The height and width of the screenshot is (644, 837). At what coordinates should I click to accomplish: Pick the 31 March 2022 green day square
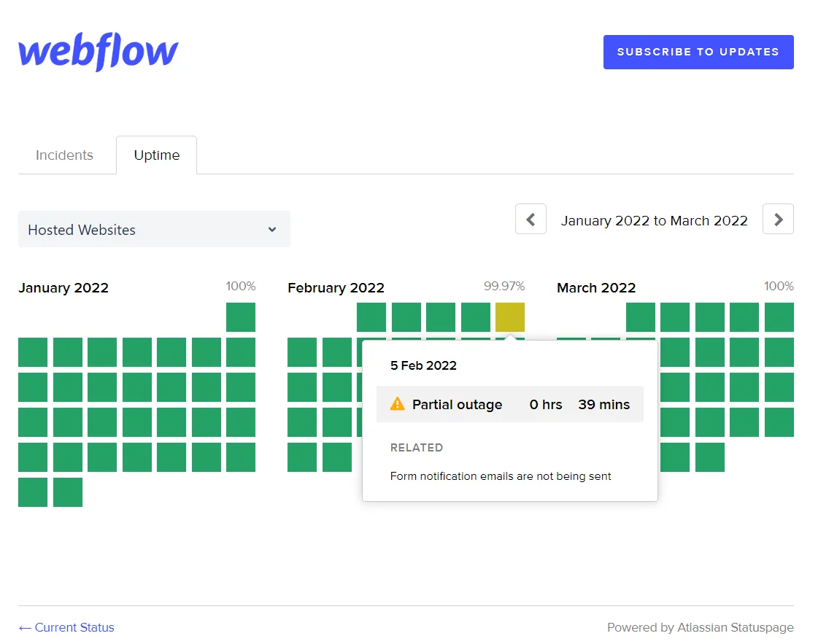710,457
